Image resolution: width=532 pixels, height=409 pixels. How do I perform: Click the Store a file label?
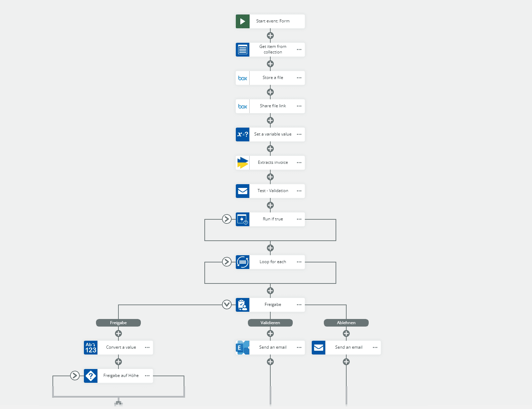coord(273,78)
